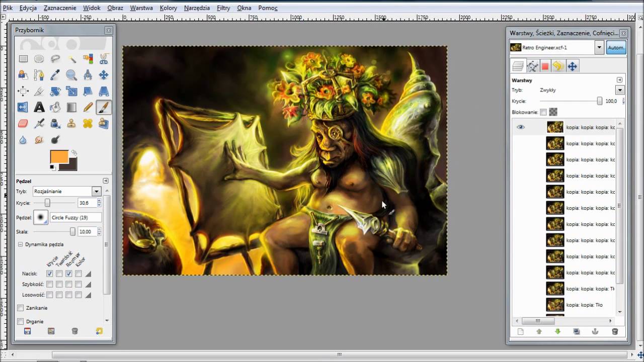Toggle Nacisk Twardość dynamics checkbox
The width and height of the screenshot is (644, 362).
[59, 274]
